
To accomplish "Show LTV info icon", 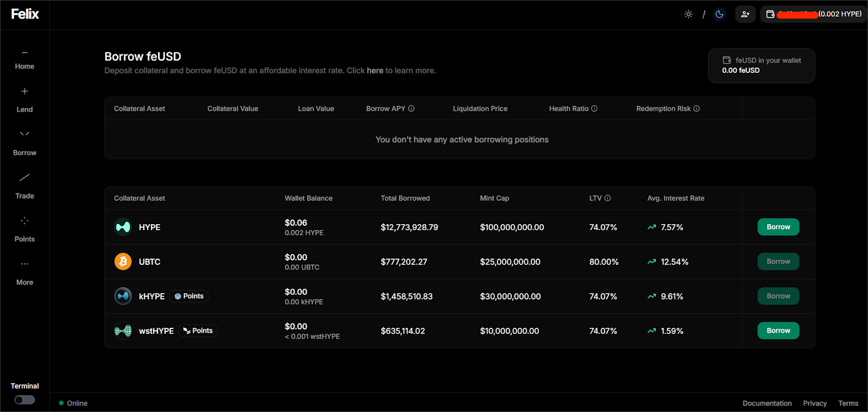I will [608, 198].
